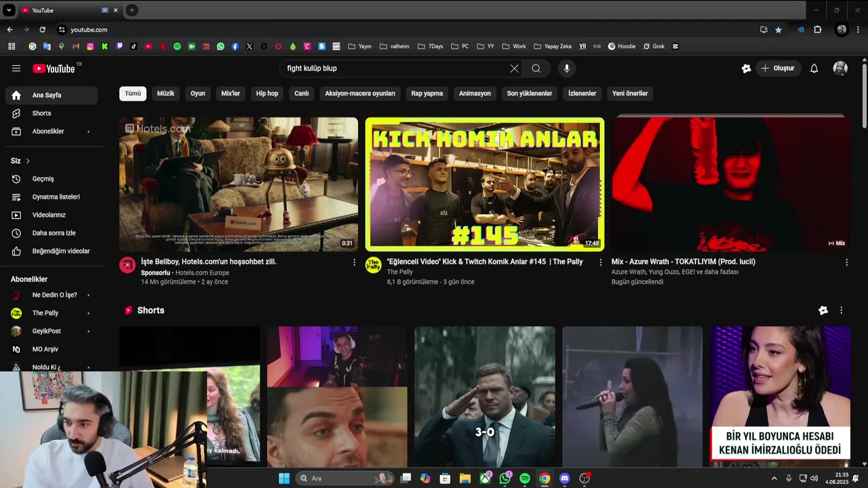
Task: Show hidden system tray icons
Action: tap(774, 479)
